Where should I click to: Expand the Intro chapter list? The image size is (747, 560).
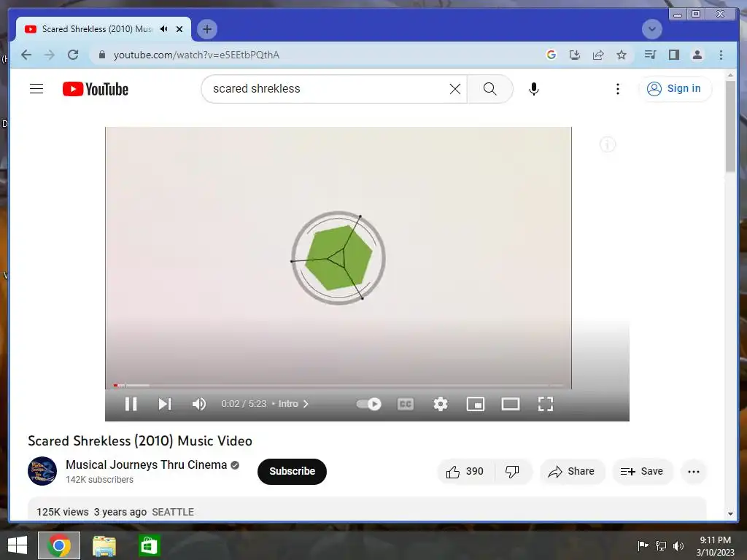(293, 404)
